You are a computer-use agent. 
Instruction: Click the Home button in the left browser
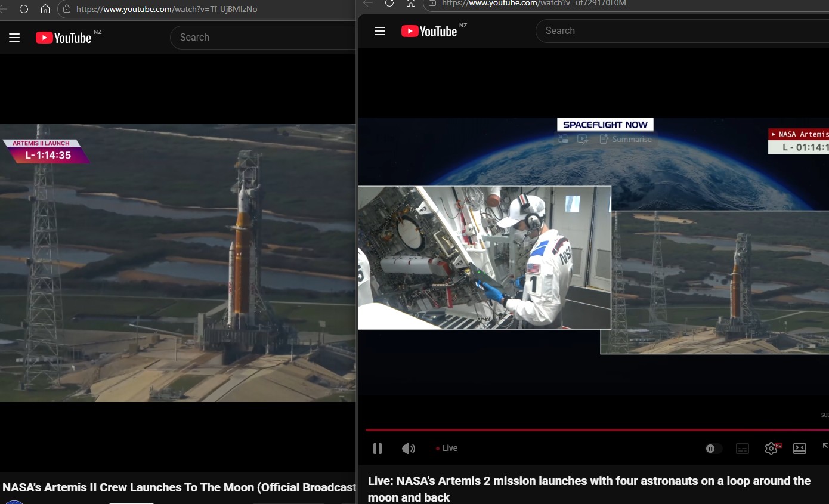click(45, 9)
